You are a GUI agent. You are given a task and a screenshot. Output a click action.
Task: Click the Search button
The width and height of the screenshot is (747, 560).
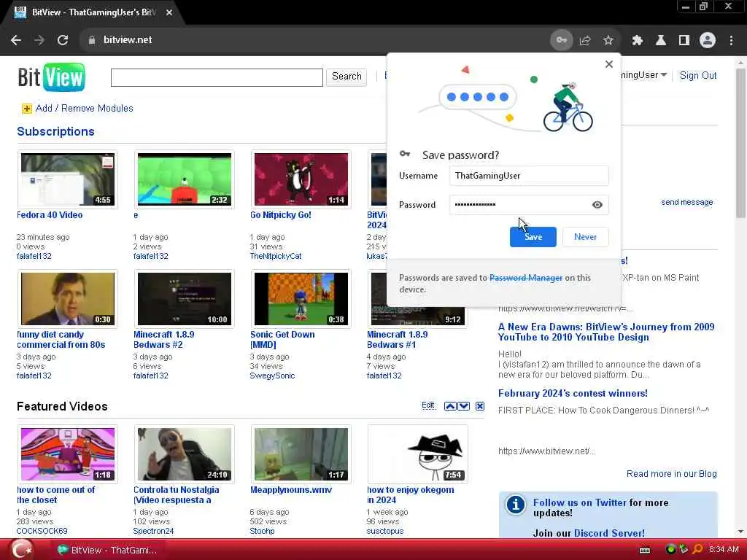click(x=347, y=77)
